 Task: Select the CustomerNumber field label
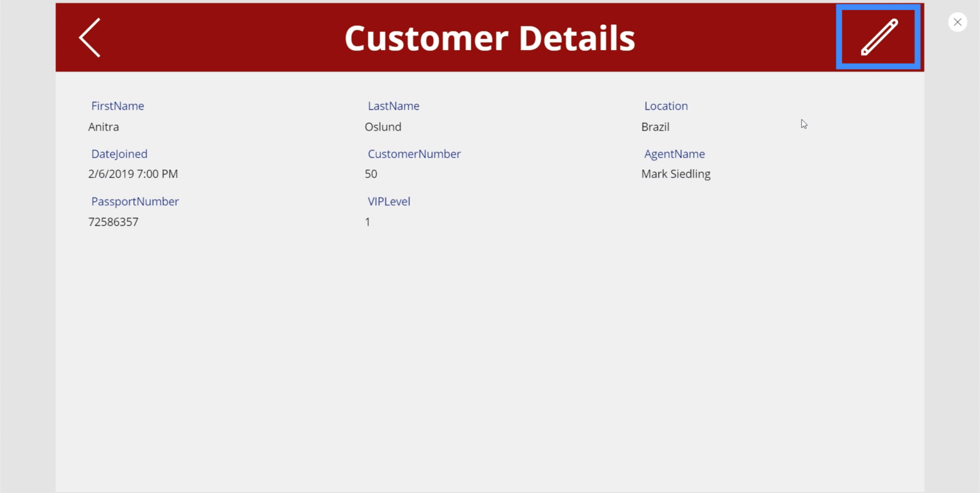[414, 154]
